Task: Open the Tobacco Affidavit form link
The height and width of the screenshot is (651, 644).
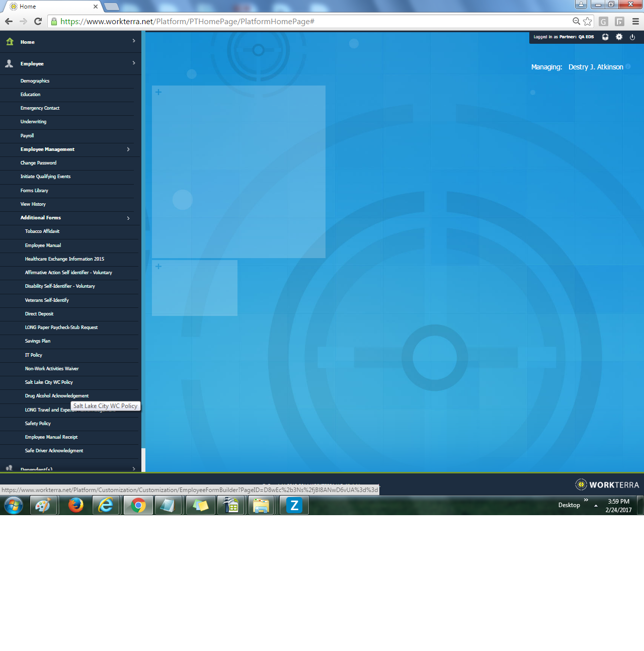Action: [42, 231]
